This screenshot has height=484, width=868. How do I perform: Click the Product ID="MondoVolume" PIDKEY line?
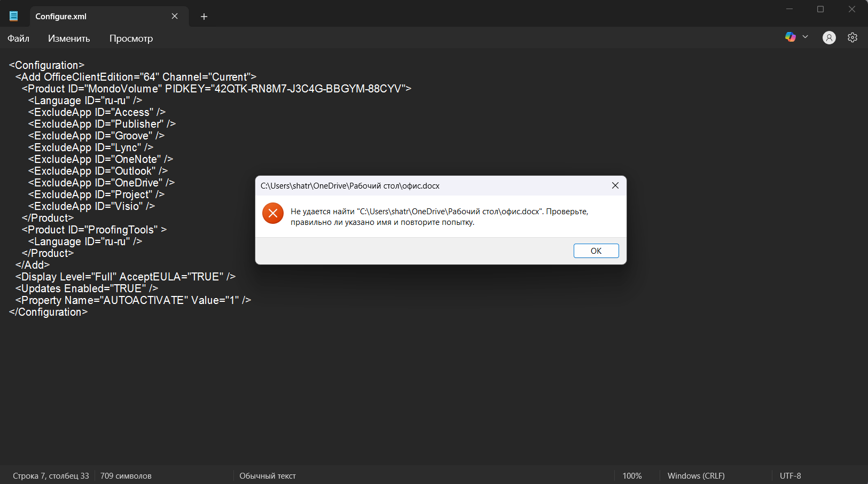tap(216, 89)
